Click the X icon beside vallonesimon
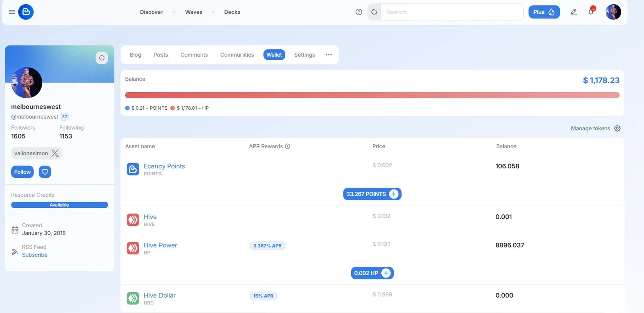 pyautogui.click(x=55, y=153)
